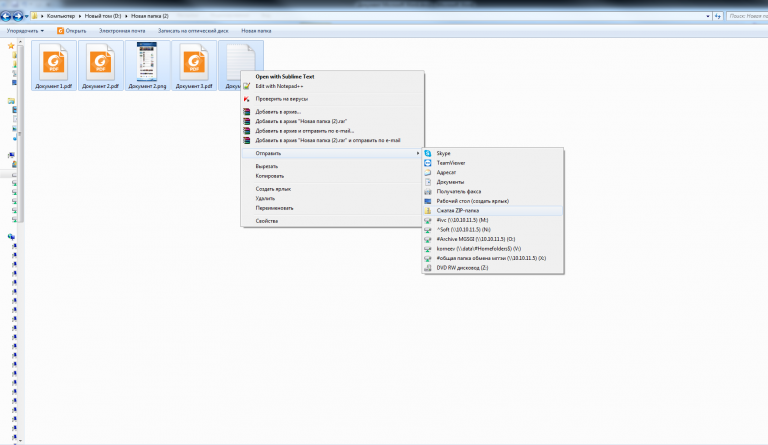
Task: Click the Explorer search input field
Action: coord(745,17)
